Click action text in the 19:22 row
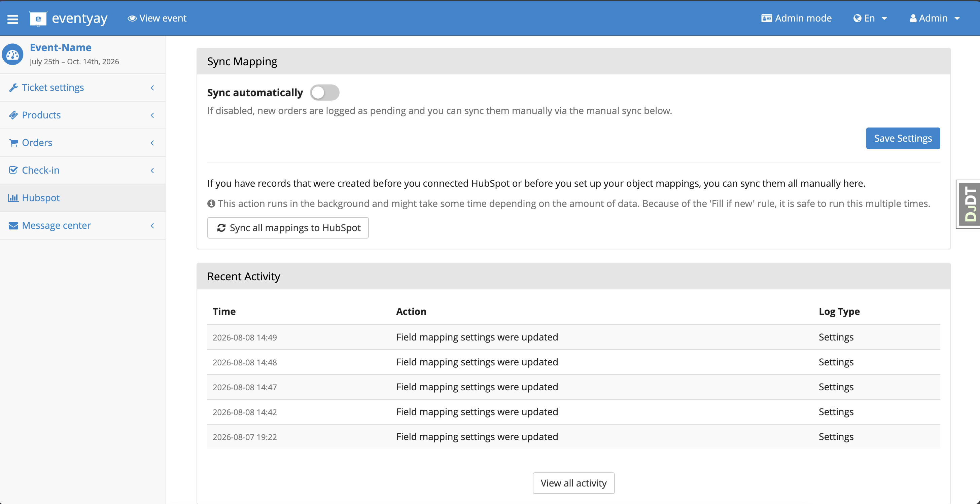This screenshot has width=980, height=504. click(477, 437)
